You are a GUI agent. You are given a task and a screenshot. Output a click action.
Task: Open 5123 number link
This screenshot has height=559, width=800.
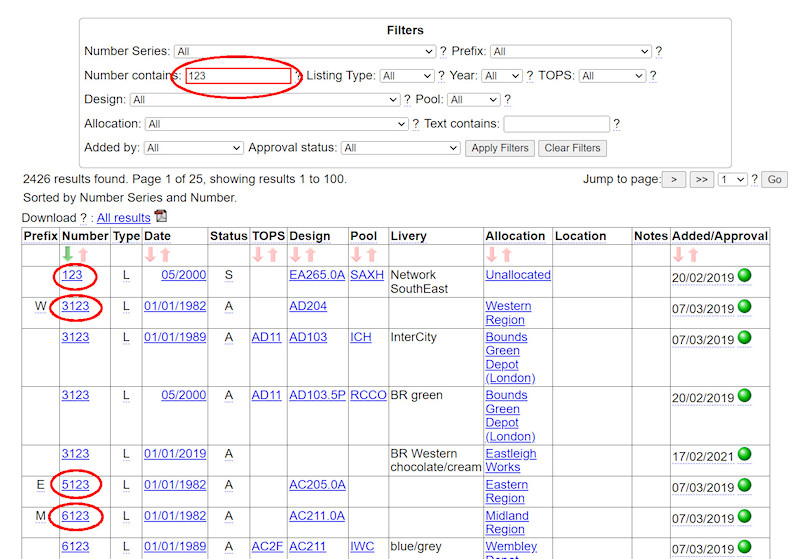click(x=76, y=485)
